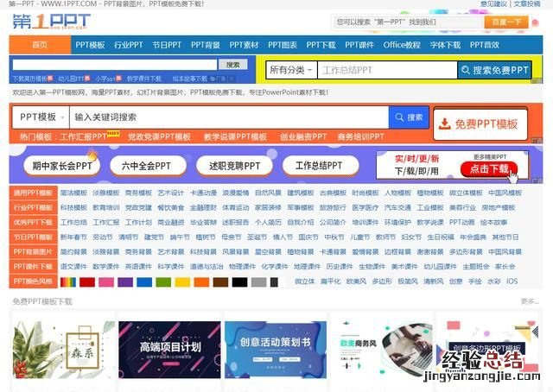Click the download icon beside 免费PPT模板
Screen dimensions: 553x392
click(x=445, y=123)
